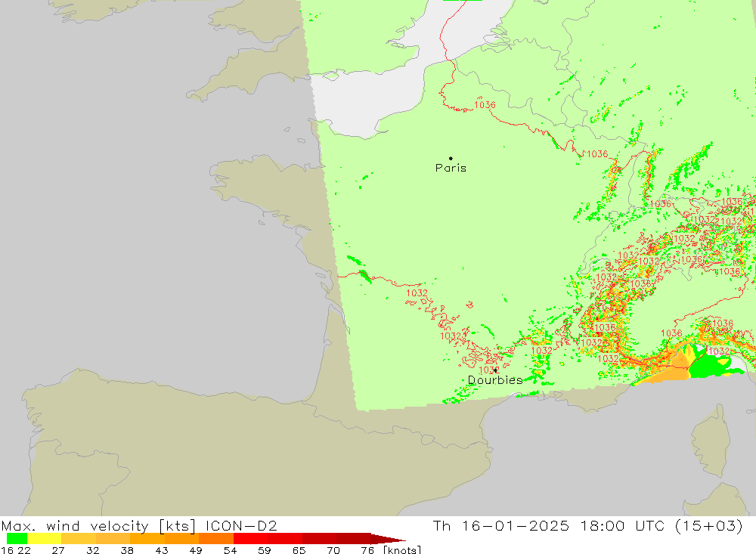
Task: Click the legend swatch between 32 and 38
Action: [x=113, y=539]
